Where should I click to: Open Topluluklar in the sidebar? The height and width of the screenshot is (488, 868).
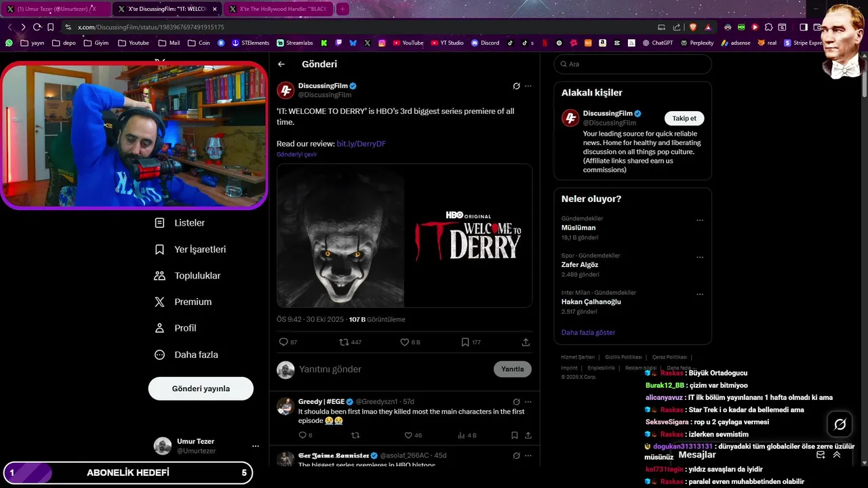(x=187, y=276)
